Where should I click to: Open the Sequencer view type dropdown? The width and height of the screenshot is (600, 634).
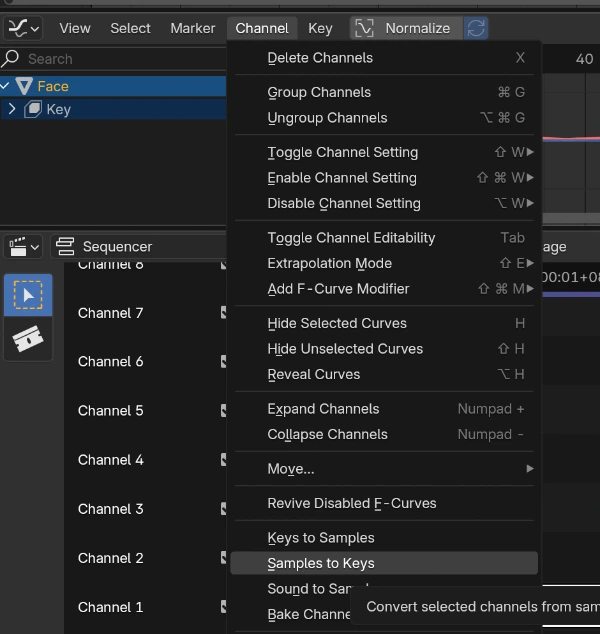135,246
